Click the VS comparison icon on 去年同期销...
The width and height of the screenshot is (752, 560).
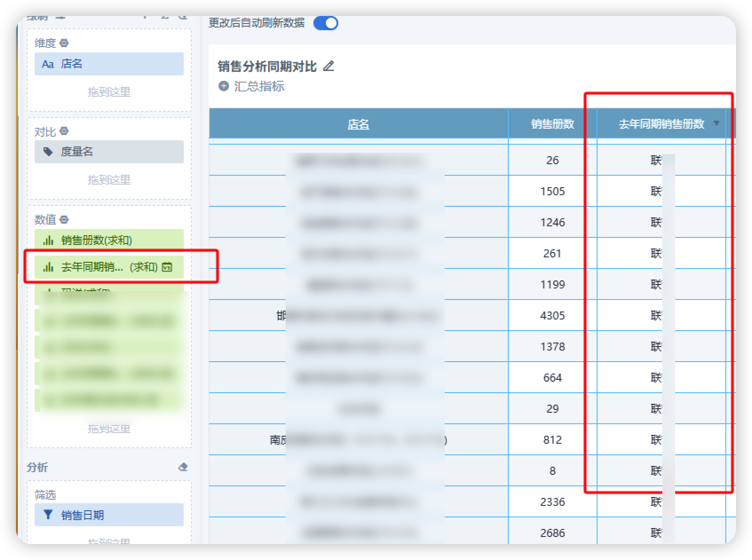pos(167,267)
